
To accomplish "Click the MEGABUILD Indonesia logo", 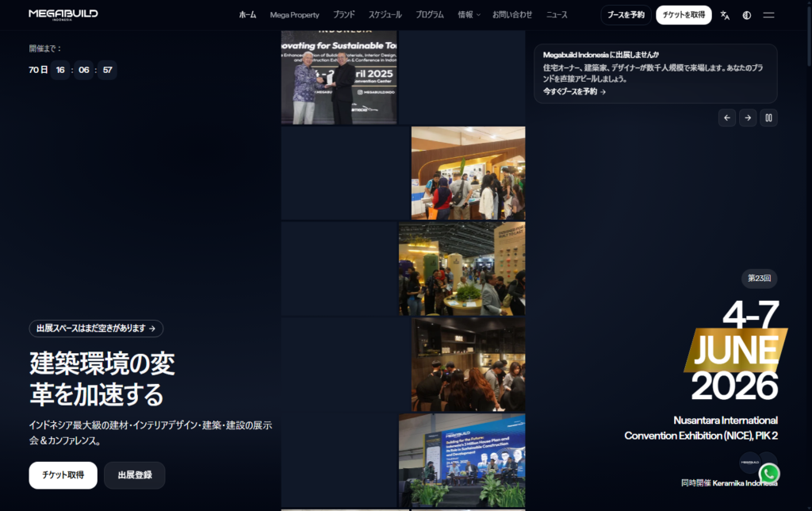I will 62,13.
